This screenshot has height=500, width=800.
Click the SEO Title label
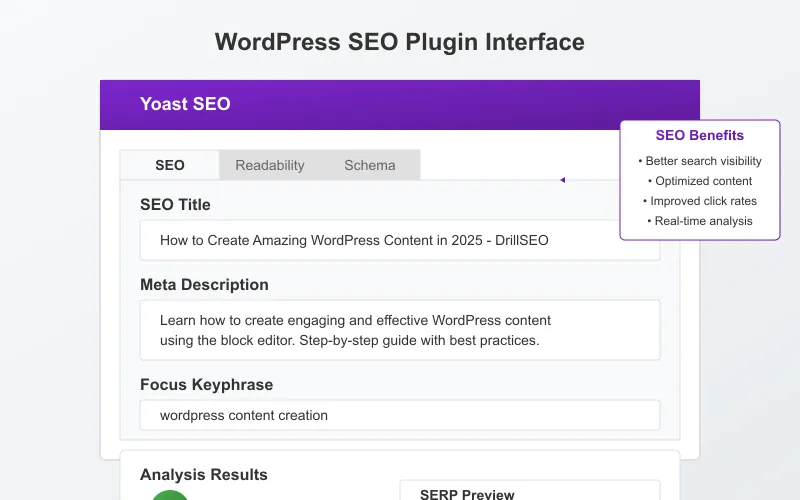pyautogui.click(x=175, y=205)
